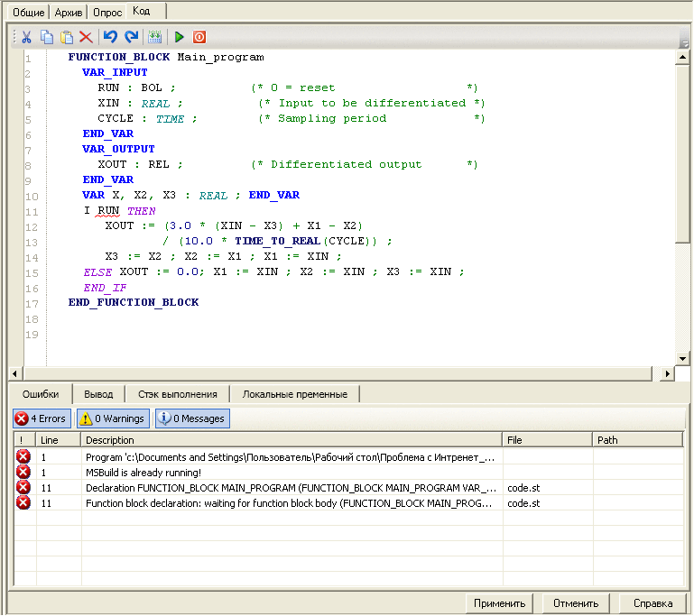Cut selection with the scissors icon

[26, 37]
